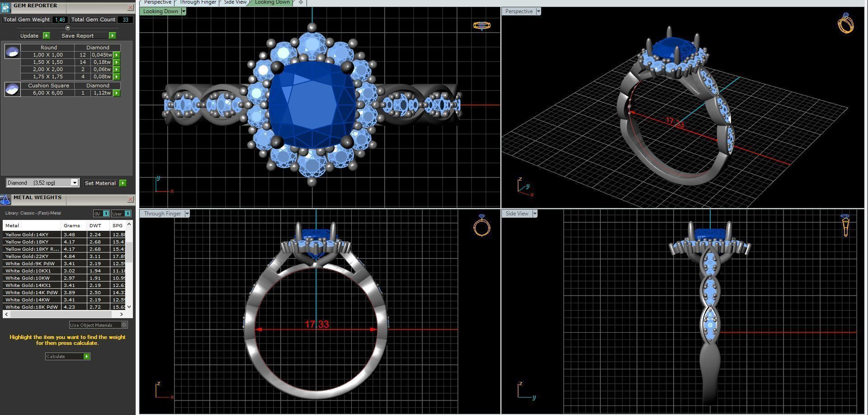The image size is (868, 415).
Task: Click the Perspective viewport label
Action: 519,11
